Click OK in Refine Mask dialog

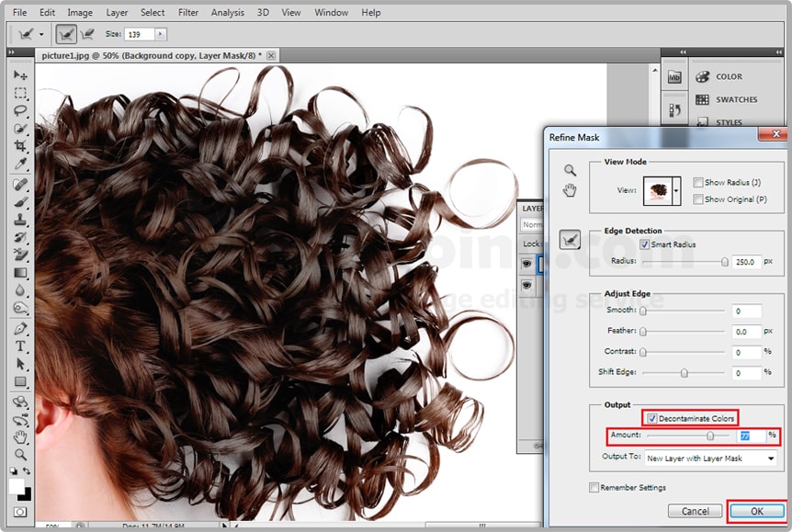(x=756, y=511)
